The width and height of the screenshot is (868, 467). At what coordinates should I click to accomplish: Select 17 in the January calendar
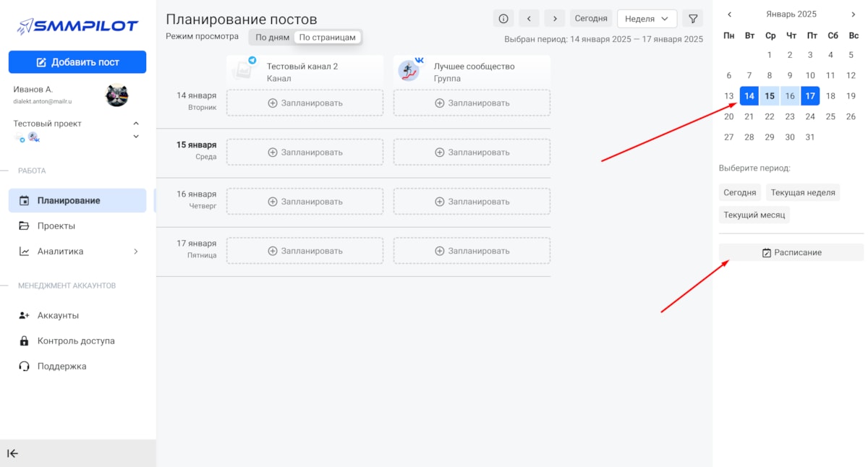[x=810, y=95]
